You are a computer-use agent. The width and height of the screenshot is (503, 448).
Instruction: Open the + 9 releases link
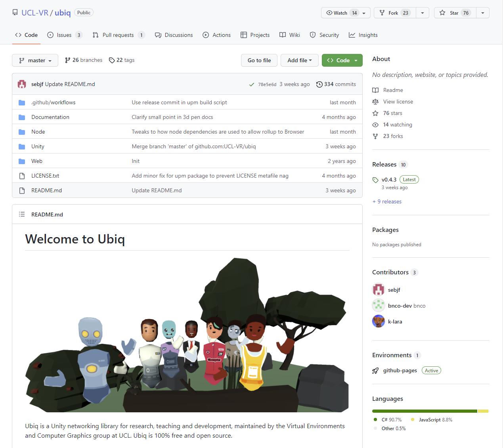(x=387, y=201)
